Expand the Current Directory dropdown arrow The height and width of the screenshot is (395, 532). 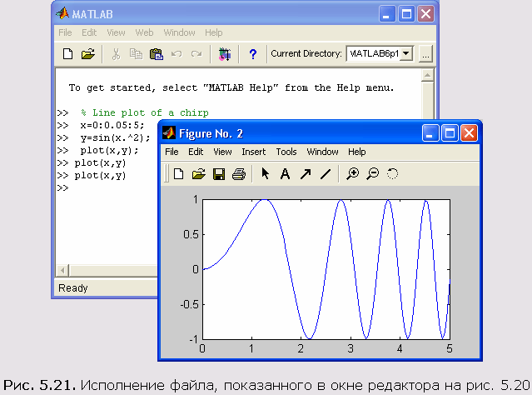[405, 53]
